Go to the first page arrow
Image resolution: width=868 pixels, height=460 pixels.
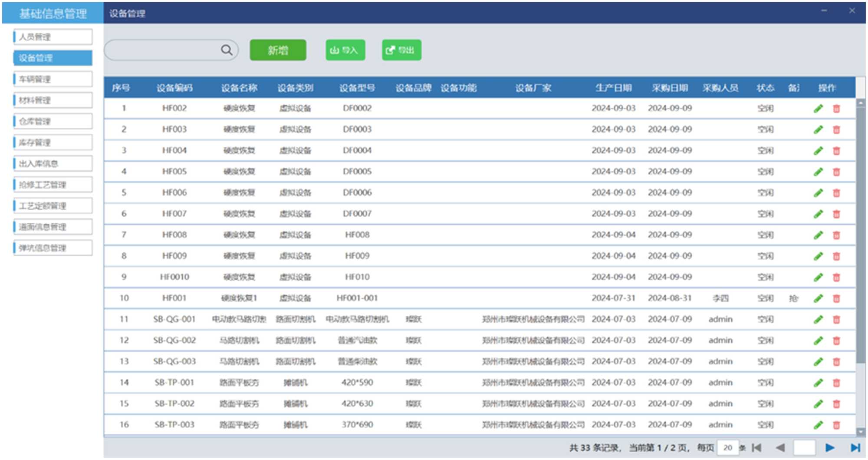click(x=757, y=447)
